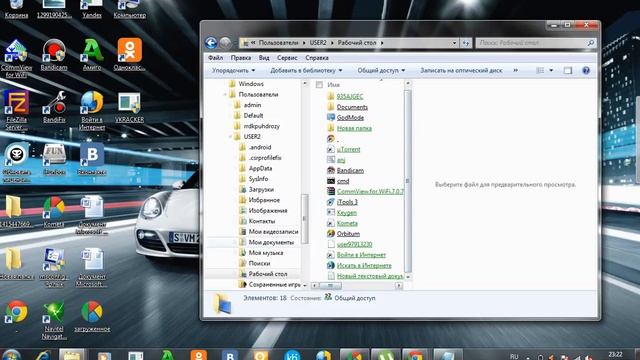Click the file list horizontal scrollbar
This screenshot has width=640, height=360.
[330, 286]
